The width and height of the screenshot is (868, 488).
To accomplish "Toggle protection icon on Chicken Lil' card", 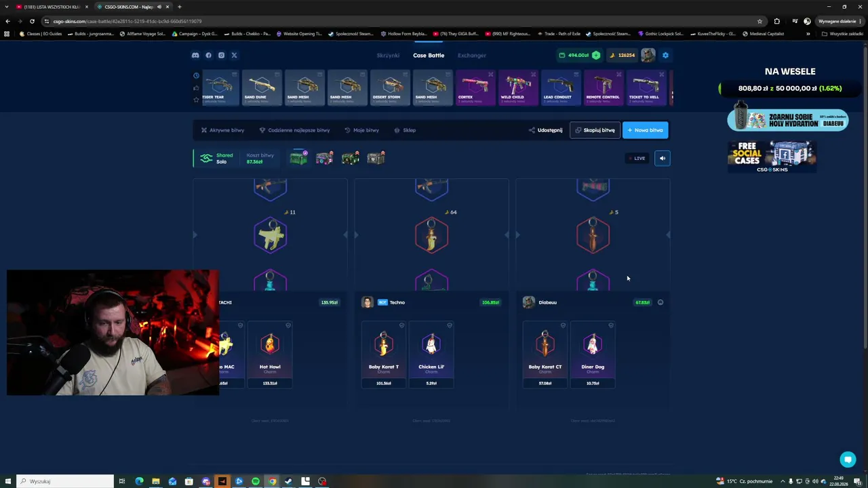I will (450, 325).
